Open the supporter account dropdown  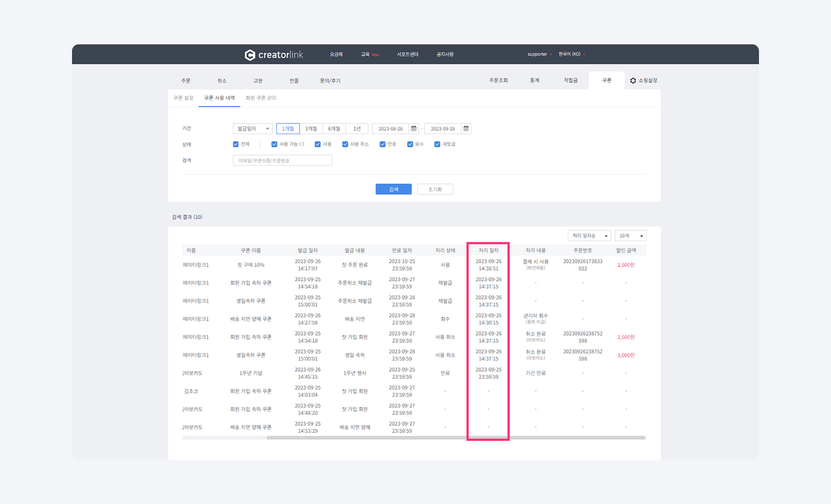[539, 54]
